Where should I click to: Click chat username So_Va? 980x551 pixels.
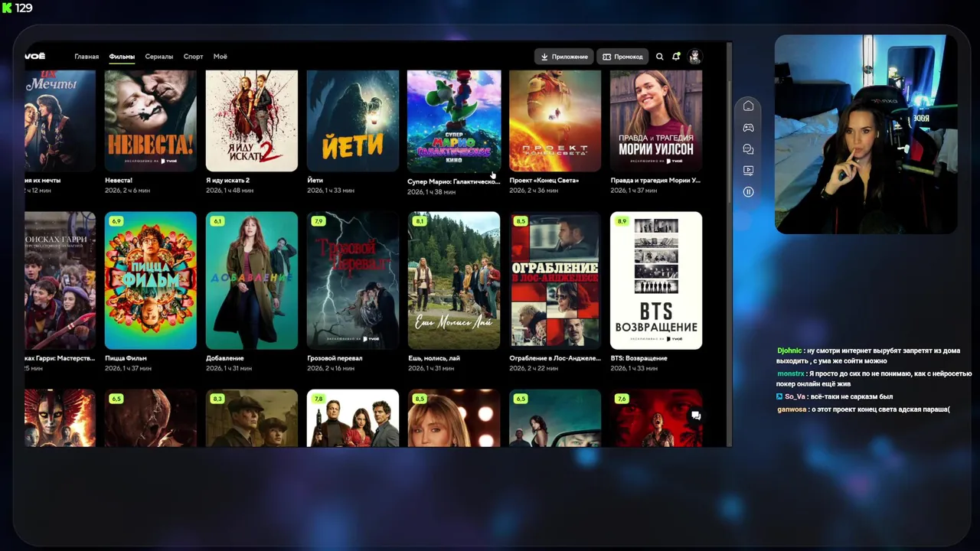795,396
